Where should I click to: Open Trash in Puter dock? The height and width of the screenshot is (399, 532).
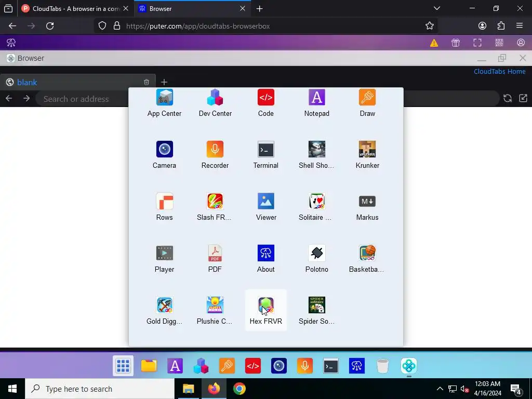(383, 366)
